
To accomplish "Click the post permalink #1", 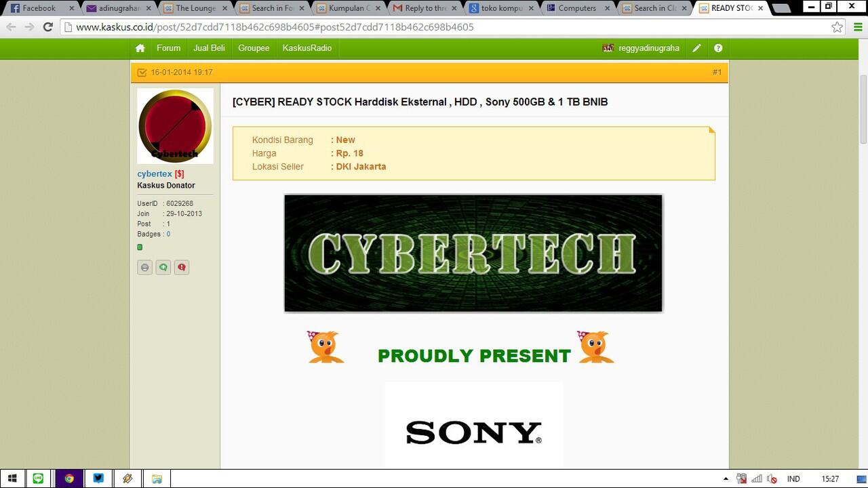I will click(x=717, y=73).
